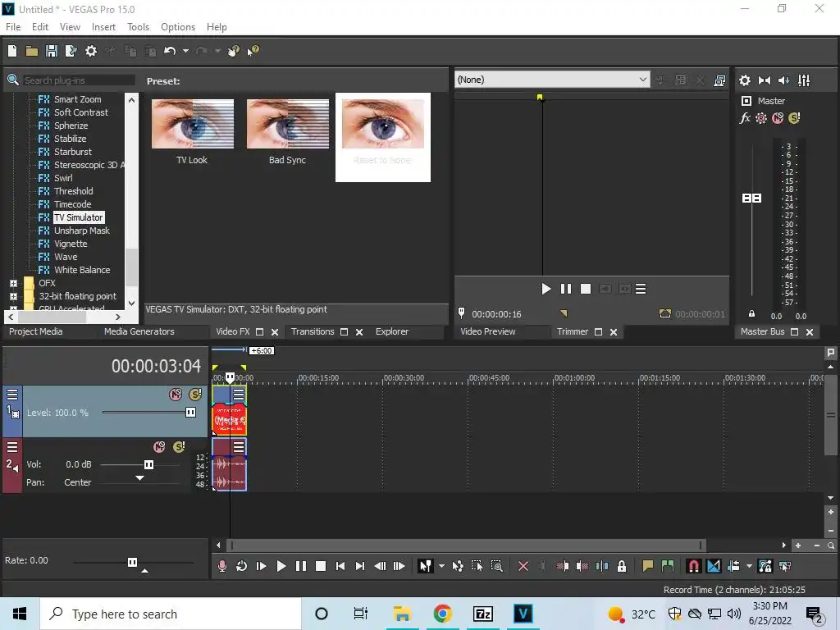Open the undo history dropdown arrow
The height and width of the screenshot is (630, 840).
tap(185, 51)
